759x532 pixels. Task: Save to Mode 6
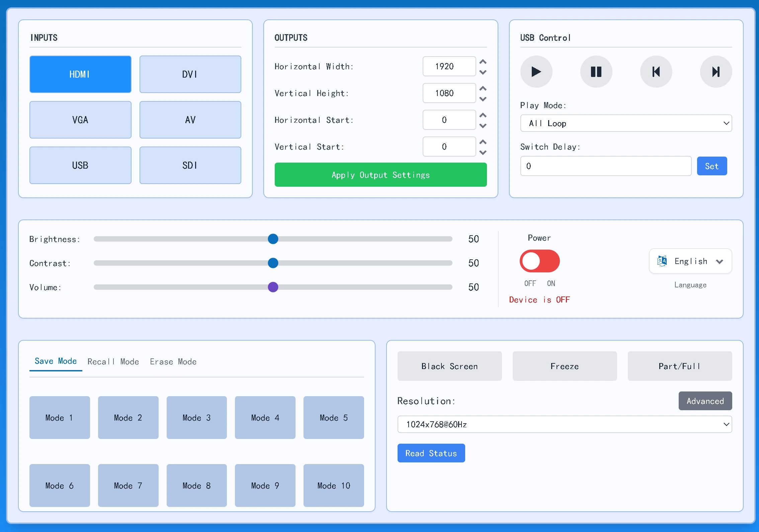(60, 485)
